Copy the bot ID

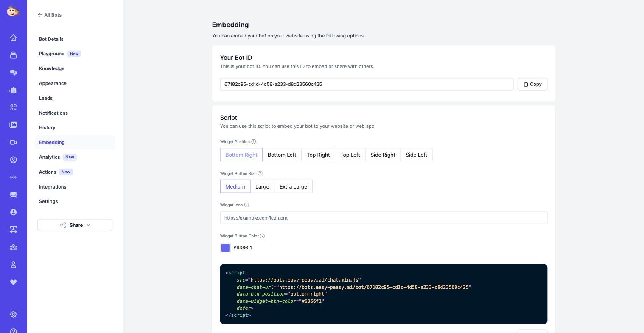(532, 84)
